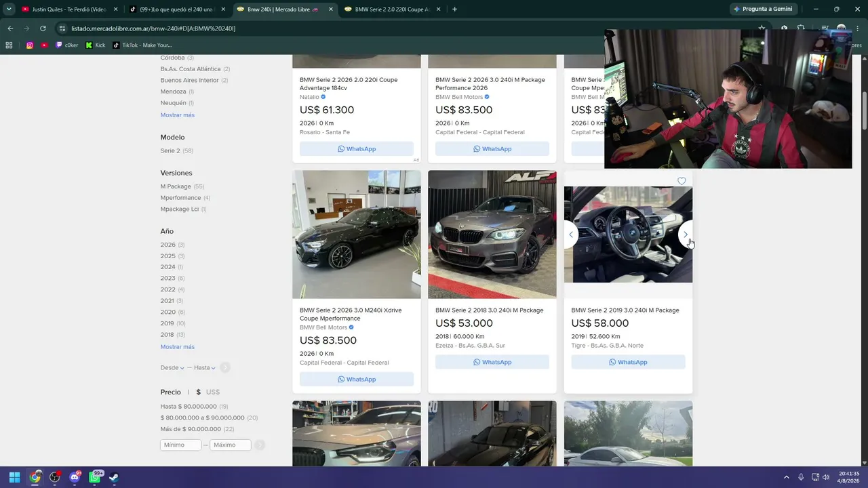This screenshot has height=488, width=868.
Task: Open the Kick bookmark
Action: coord(96,45)
